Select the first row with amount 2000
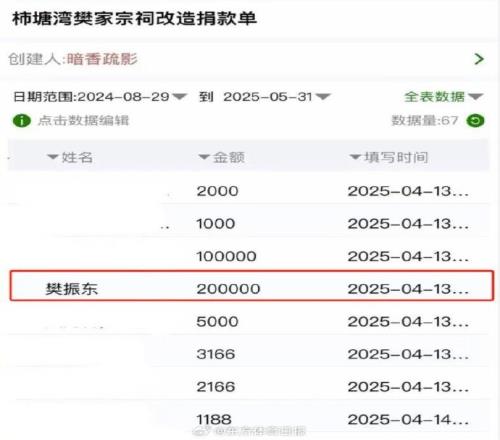Screen dimensions: 500x440 tap(248, 191)
